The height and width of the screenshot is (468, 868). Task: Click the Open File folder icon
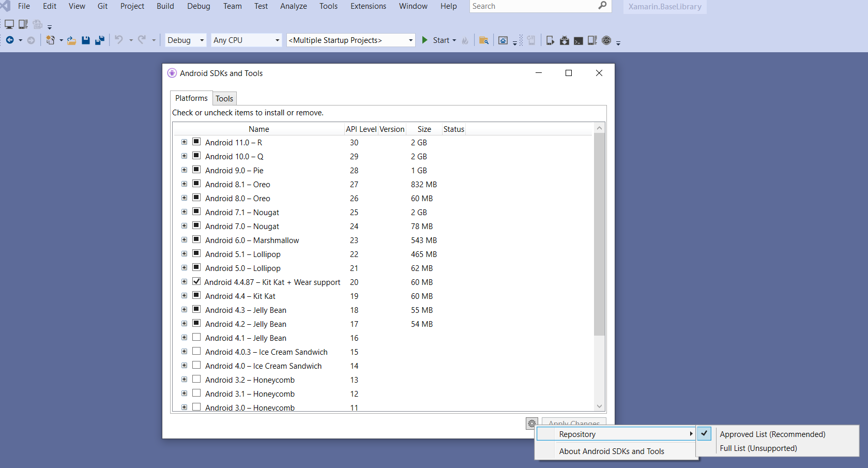(x=71, y=40)
